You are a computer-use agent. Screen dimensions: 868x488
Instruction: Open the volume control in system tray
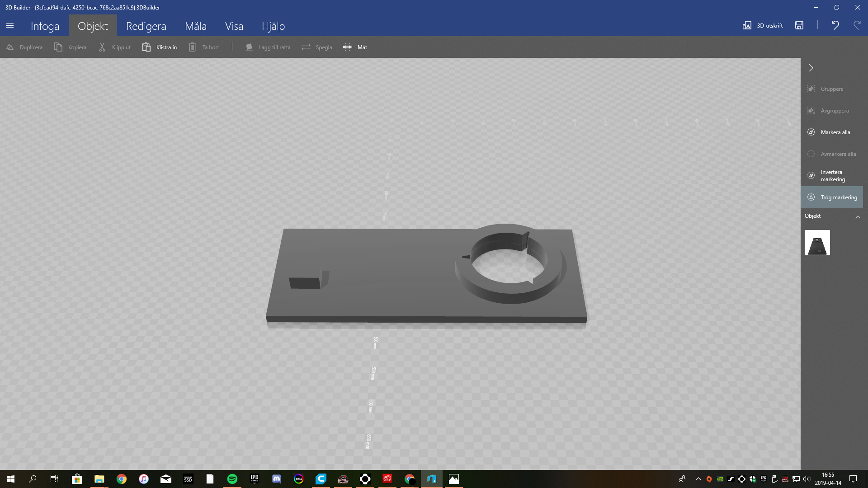click(807, 479)
